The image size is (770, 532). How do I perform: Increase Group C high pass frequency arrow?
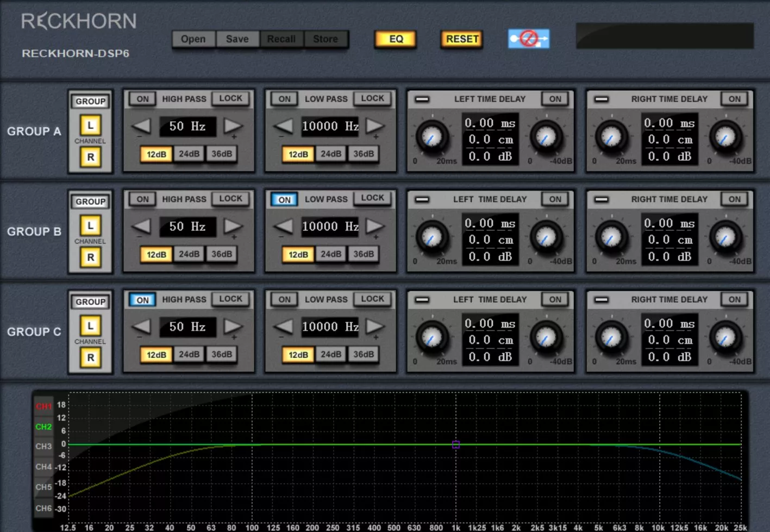233,327
